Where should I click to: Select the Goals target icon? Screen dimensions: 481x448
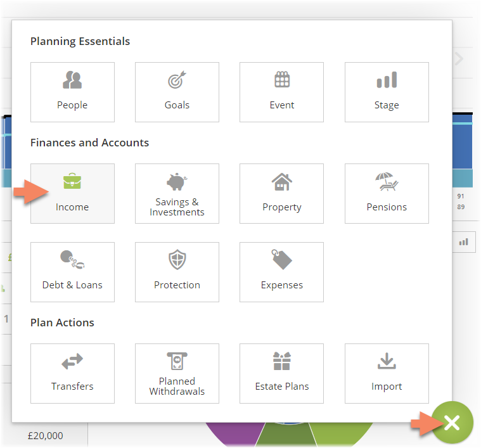[177, 92]
